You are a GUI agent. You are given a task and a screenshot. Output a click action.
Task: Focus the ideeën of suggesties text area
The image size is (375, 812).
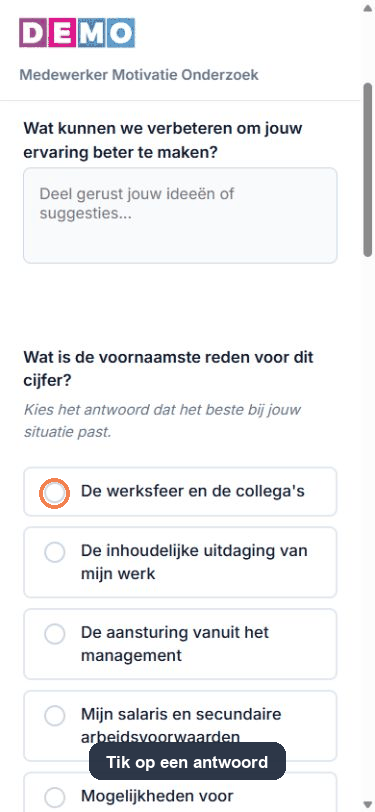pyautogui.click(x=180, y=215)
